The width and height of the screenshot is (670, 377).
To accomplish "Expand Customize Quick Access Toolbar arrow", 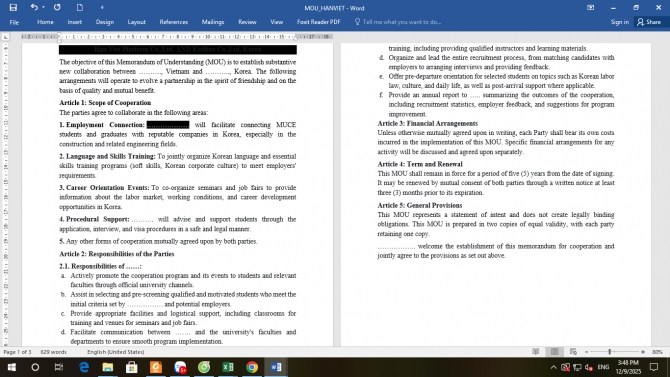I will click(x=102, y=7).
